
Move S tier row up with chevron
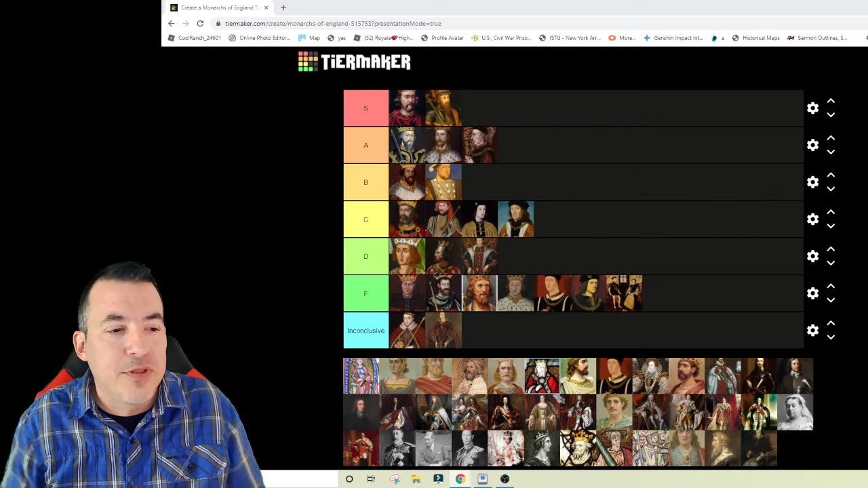[831, 101]
